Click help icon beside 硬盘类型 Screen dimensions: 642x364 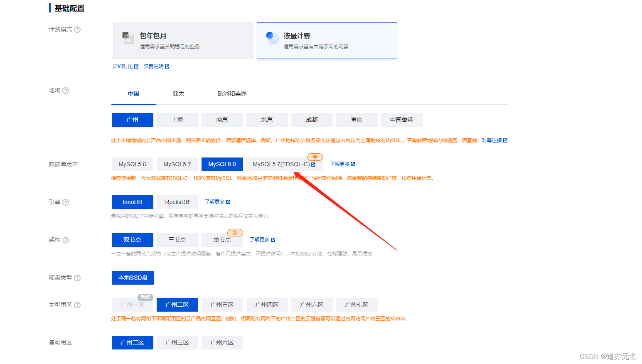click(x=77, y=278)
